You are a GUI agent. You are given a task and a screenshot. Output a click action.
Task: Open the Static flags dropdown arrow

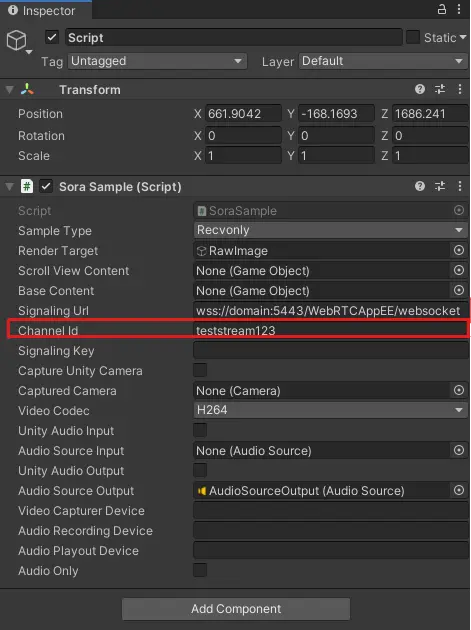click(x=463, y=37)
